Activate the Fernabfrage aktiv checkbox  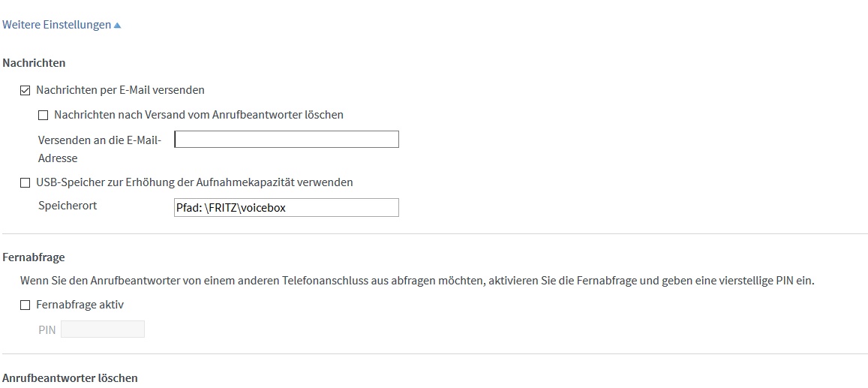point(25,305)
